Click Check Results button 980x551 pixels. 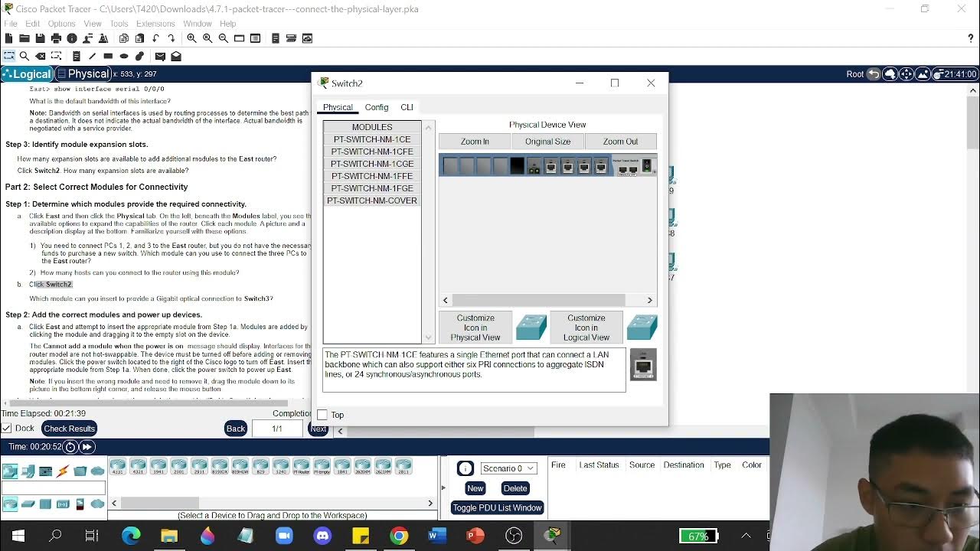point(70,429)
